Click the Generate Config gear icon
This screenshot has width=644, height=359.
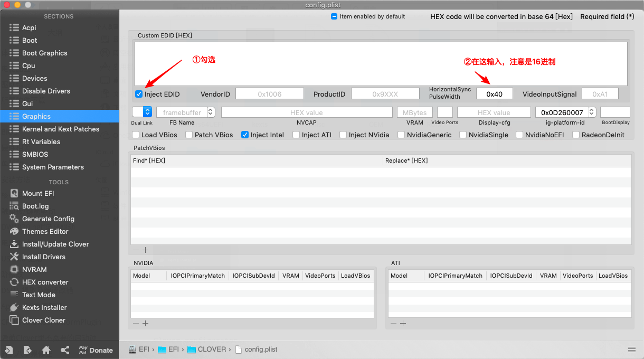[x=14, y=219]
